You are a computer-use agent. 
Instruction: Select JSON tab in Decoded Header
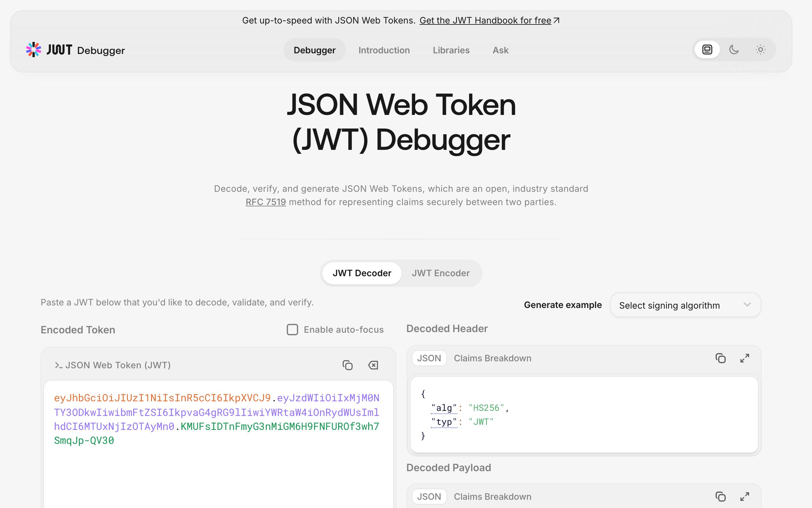coord(429,358)
